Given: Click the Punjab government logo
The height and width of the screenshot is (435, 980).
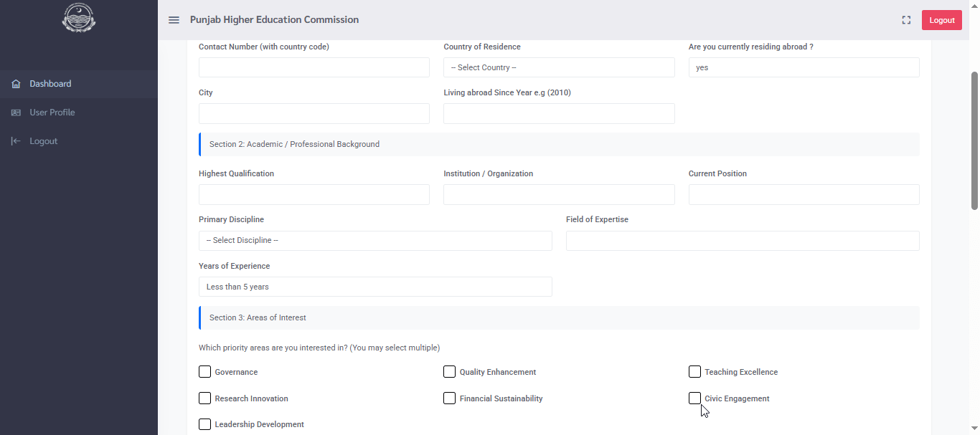Looking at the screenshot, I should pyautogui.click(x=79, y=18).
